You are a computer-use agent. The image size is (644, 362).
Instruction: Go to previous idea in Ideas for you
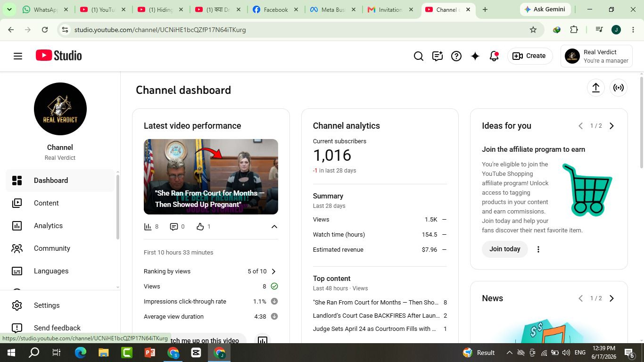pos(580,126)
